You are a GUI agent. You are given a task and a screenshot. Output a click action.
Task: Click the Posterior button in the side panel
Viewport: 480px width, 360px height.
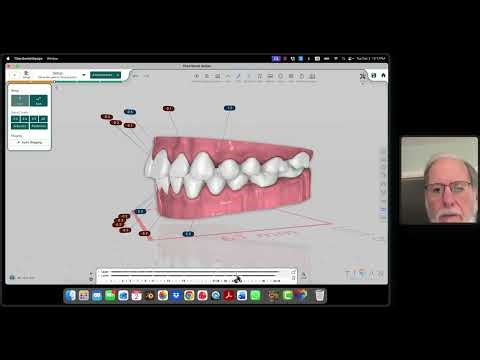[x=39, y=126]
